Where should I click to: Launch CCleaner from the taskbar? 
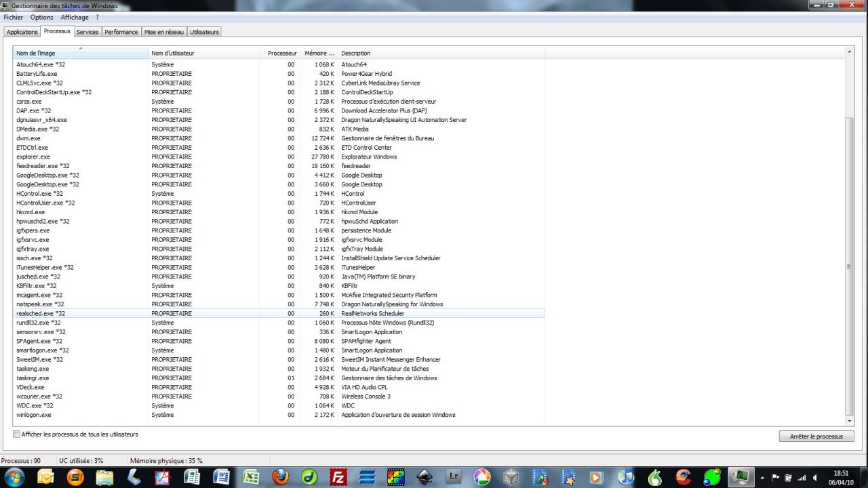(x=684, y=477)
